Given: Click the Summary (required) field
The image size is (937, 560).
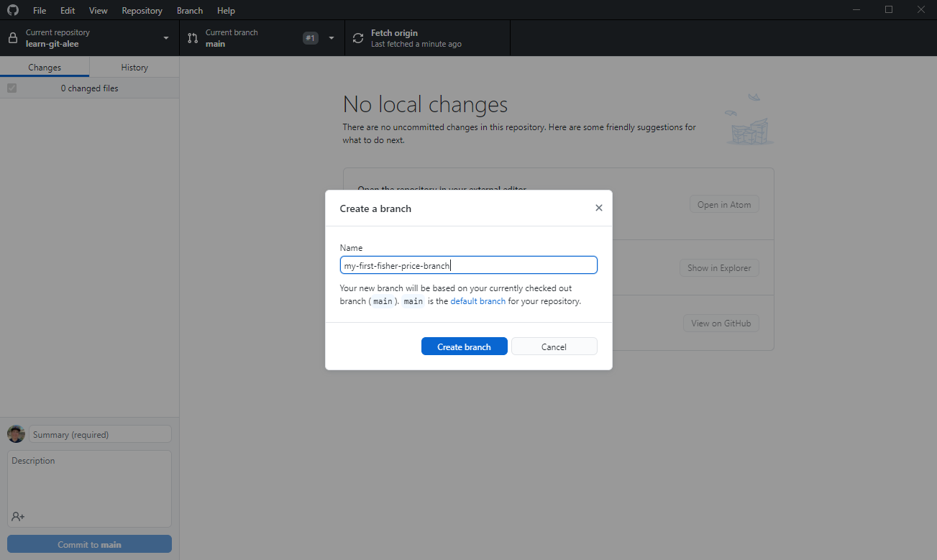Looking at the screenshot, I should pos(100,434).
